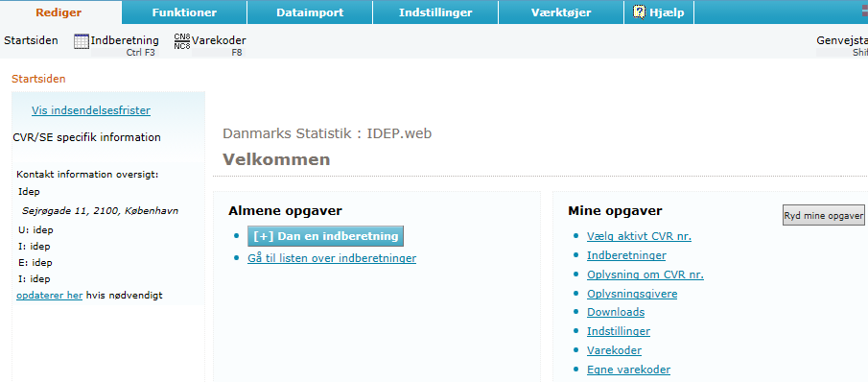
Task: Open the Downloads link
Action: pyautogui.click(x=616, y=312)
